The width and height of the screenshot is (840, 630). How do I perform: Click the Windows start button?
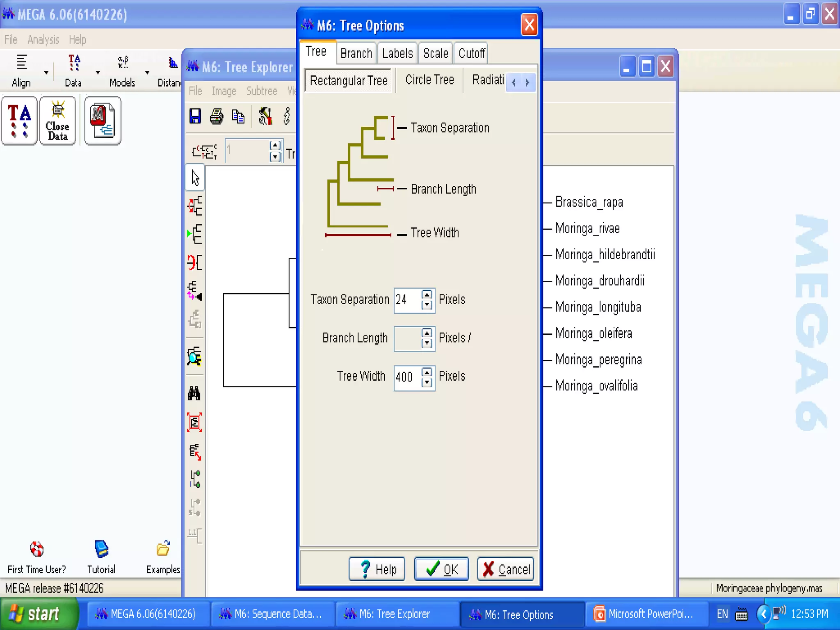39,614
